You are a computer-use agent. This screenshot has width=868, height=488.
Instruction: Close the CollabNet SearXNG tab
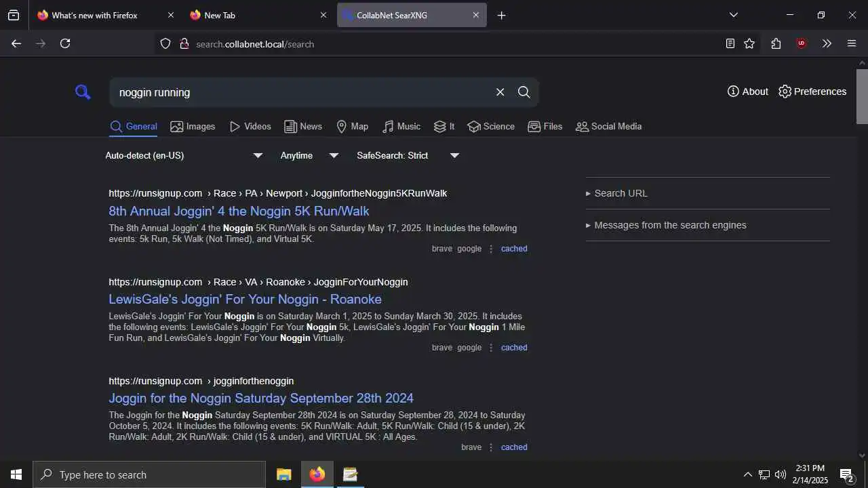pyautogui.click(x=476, y=15)
